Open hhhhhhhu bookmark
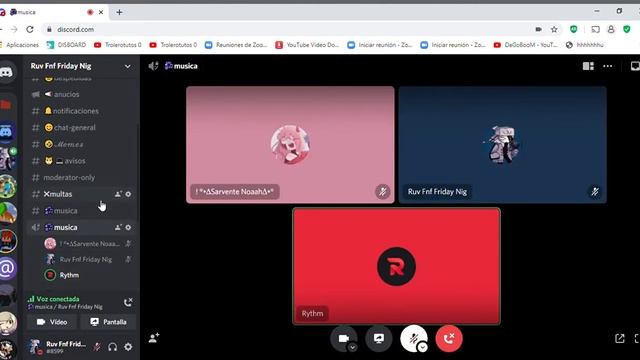Viewport: 640px width, 360px height. 585,45
